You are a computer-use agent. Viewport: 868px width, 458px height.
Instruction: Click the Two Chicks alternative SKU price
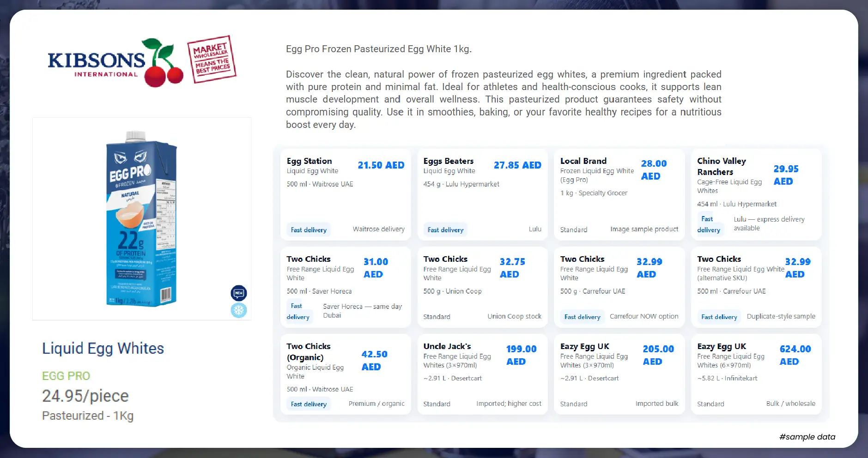[x=797, y=268]
